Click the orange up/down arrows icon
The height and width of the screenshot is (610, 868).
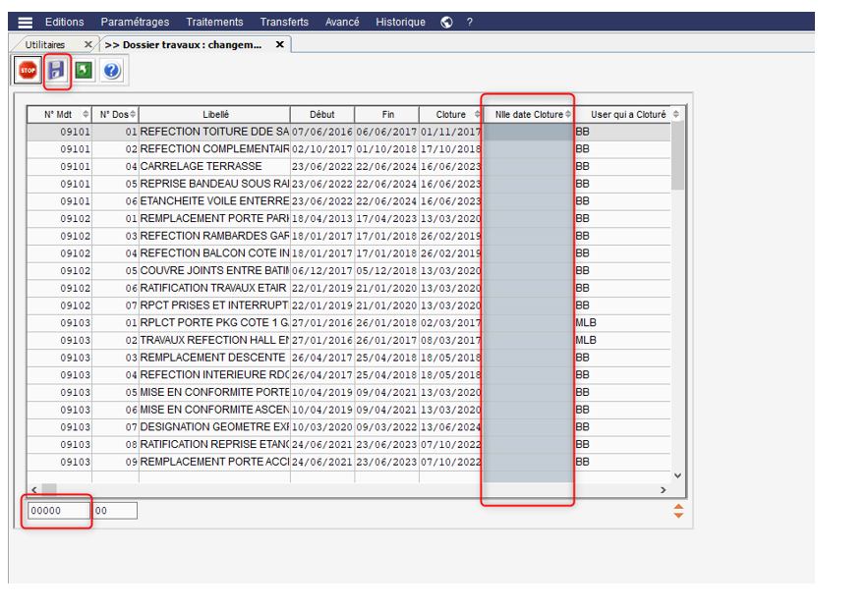pyautogui.click(x=677, y=511)
